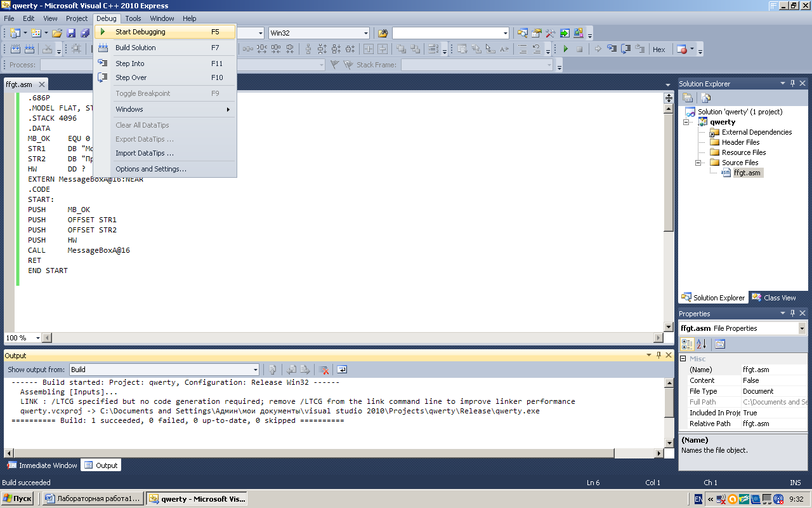This screenshot has height=508, width=812.
Task: Click the Stop Debugging square icon
Action: (x=579, y=49)
